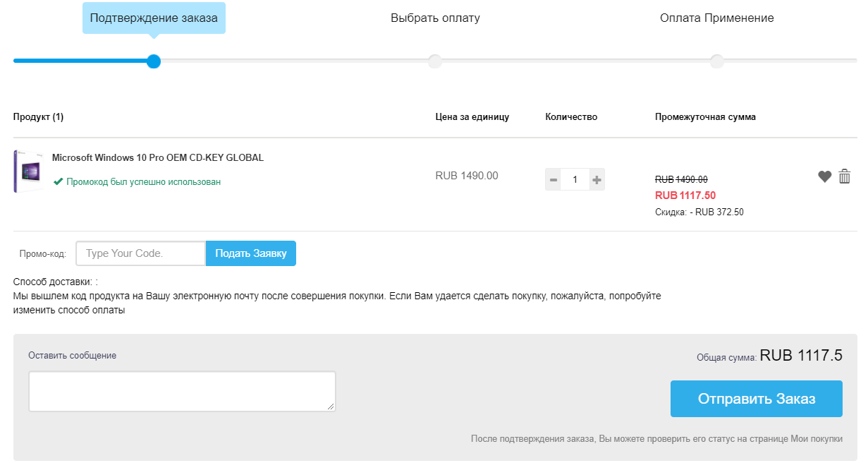The image size is (868, 463).
Task: Click the third gray progress step dot
Action: coord(717,61)
